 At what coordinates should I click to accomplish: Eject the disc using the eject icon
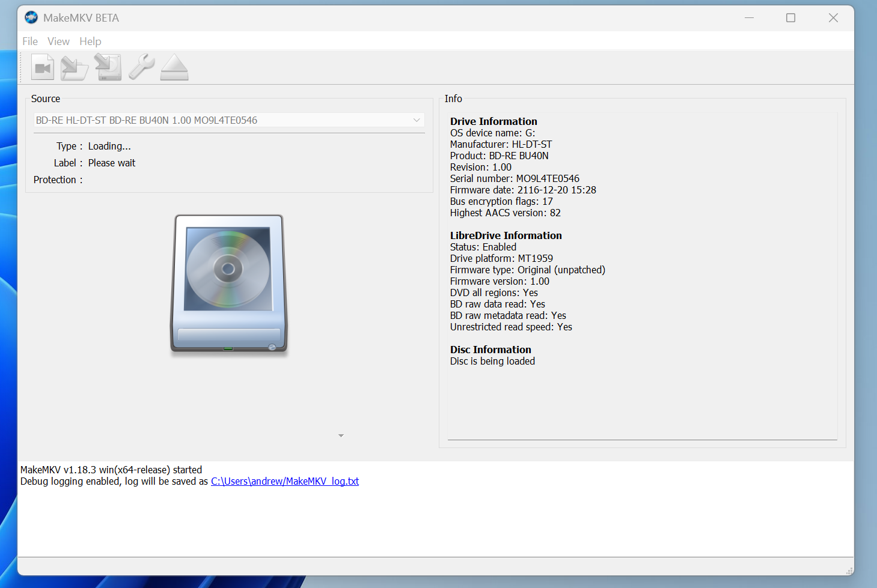(174, 67)
